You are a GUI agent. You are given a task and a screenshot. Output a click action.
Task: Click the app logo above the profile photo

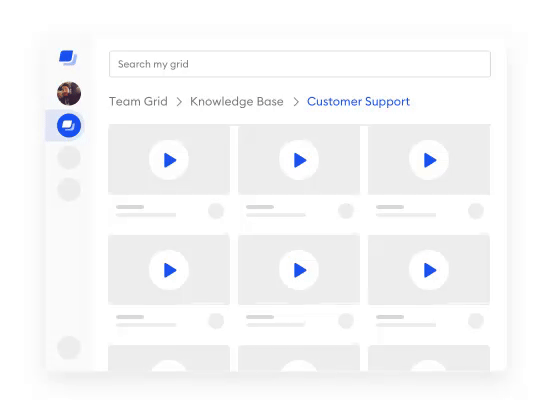(x=68, y=57)
